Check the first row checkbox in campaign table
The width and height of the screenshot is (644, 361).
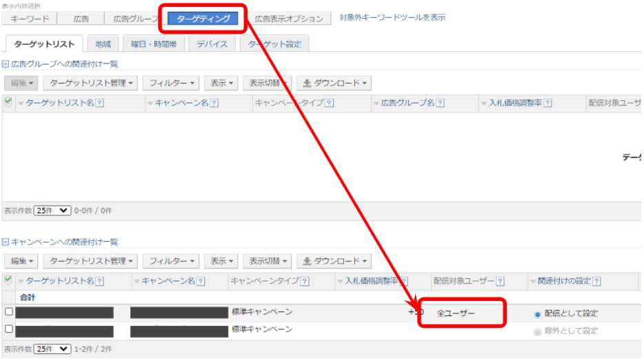click(8, 312)
